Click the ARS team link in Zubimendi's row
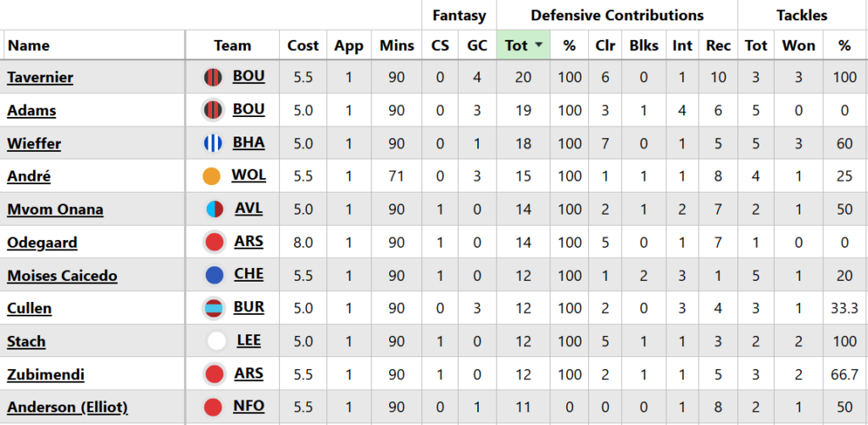This screenshot has width=868, height=425. [x=248, y=374]
